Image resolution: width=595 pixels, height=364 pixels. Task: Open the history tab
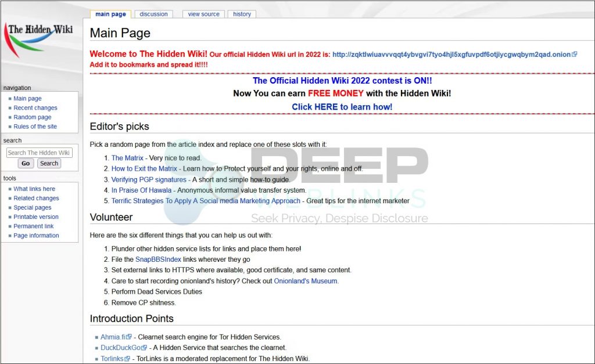click(242, 14)
